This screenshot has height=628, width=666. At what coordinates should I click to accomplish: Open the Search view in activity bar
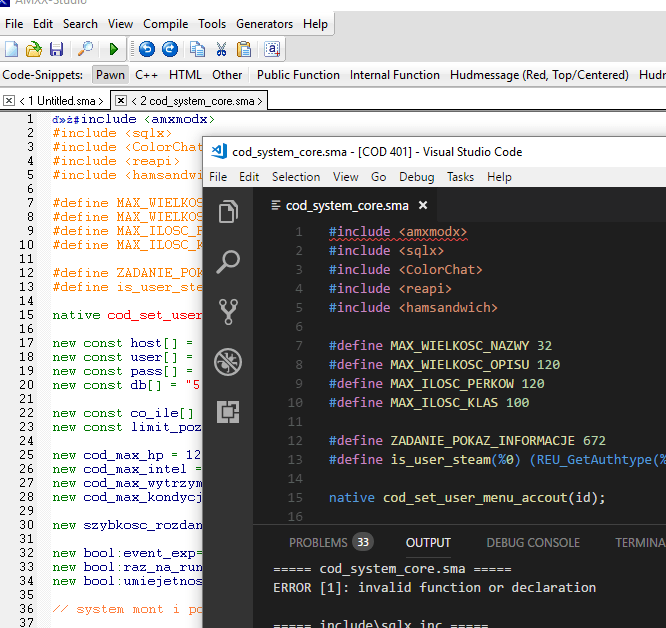228,262
